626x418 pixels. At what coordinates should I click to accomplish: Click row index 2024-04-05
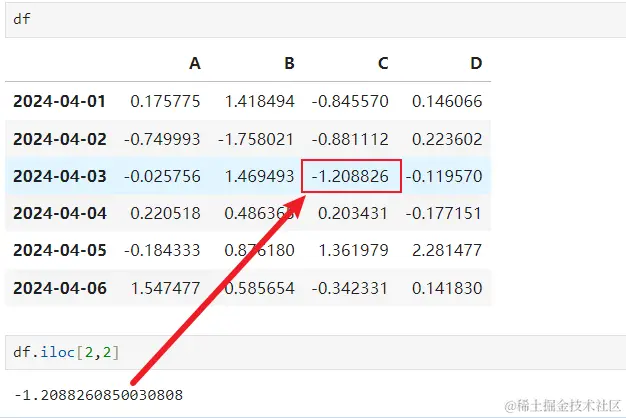point(60,250)
